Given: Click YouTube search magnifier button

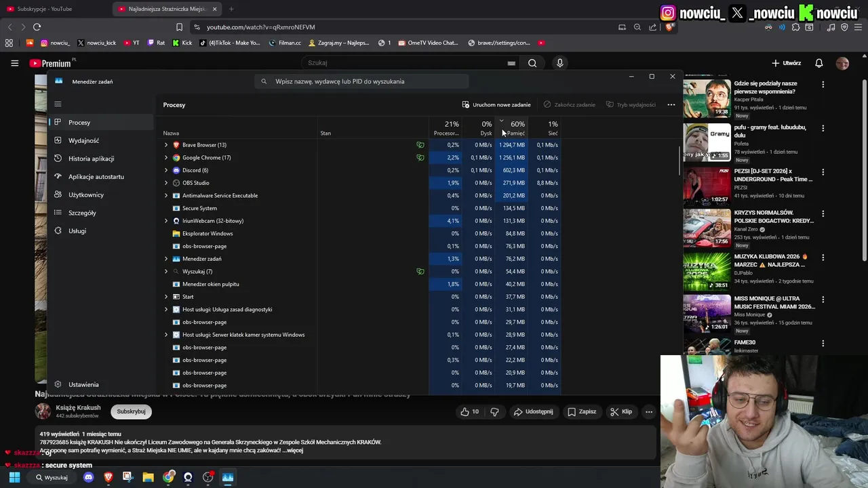Looking at the screenshot, I should pos(532,63).
